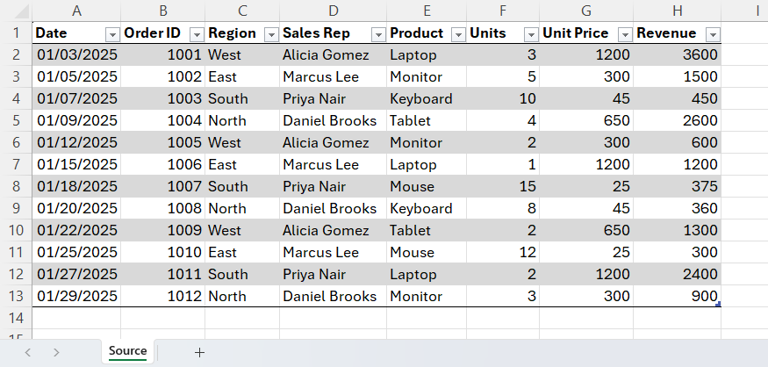This screenshot has height=367, width=768.
Task: Add a new sheet with plus icon
Action: (x=199, y=352)
